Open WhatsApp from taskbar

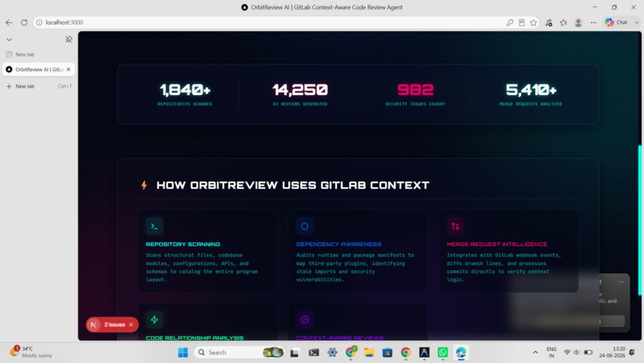click(443, 353)
